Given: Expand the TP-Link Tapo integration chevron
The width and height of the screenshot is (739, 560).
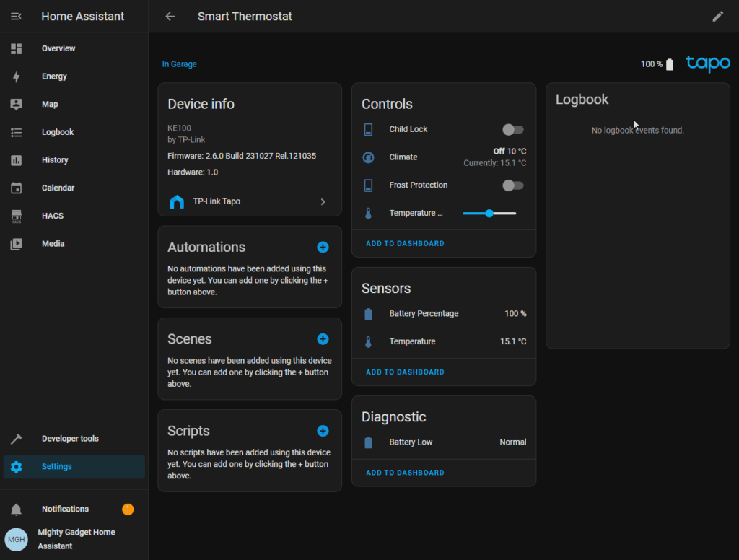Looking at the screenshot, I should click(x=323, y=202).
